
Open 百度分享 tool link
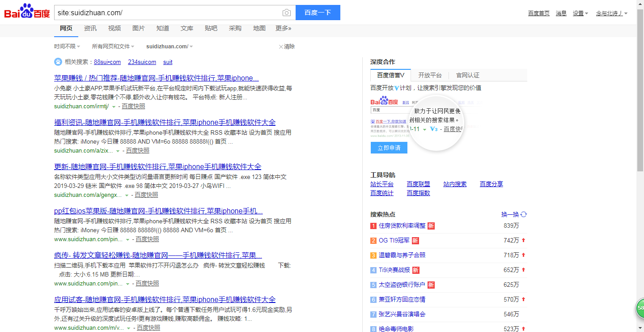click(x=491, y=184)
